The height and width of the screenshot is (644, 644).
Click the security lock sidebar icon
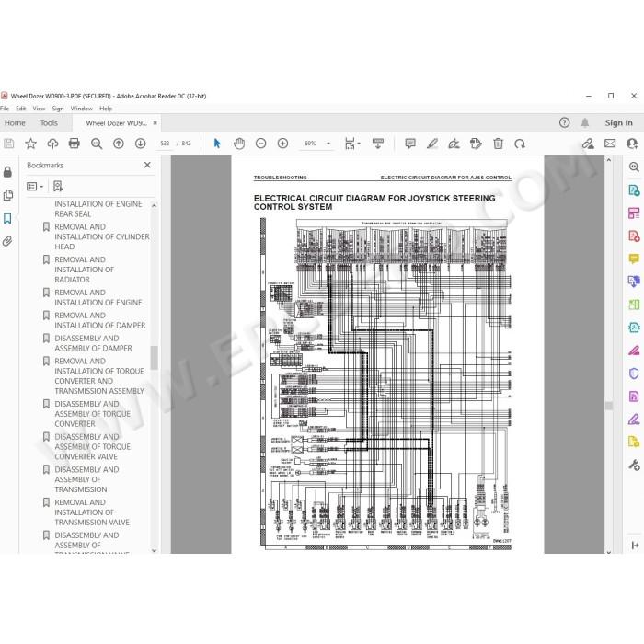coord(7,172)
